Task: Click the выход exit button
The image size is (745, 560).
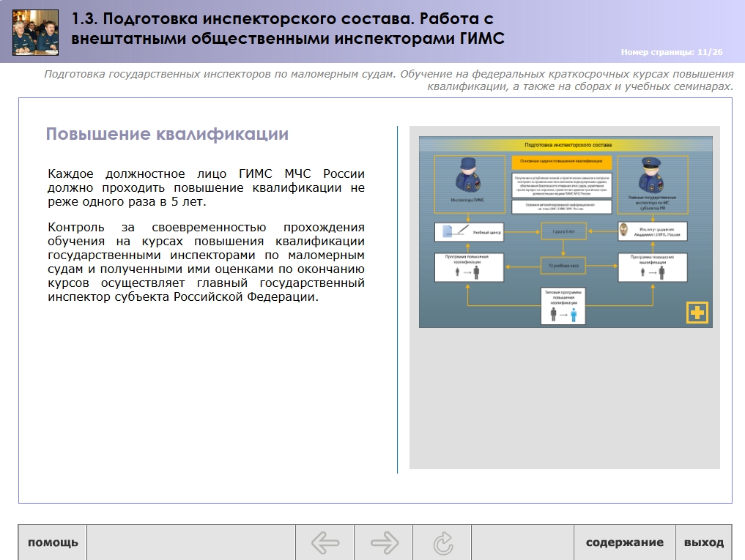Action: (704, 542)
